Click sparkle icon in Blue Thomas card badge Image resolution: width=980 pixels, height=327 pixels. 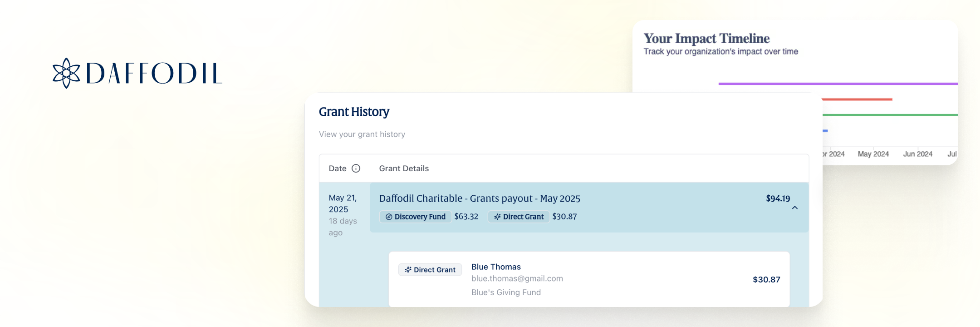coord(408,270)
